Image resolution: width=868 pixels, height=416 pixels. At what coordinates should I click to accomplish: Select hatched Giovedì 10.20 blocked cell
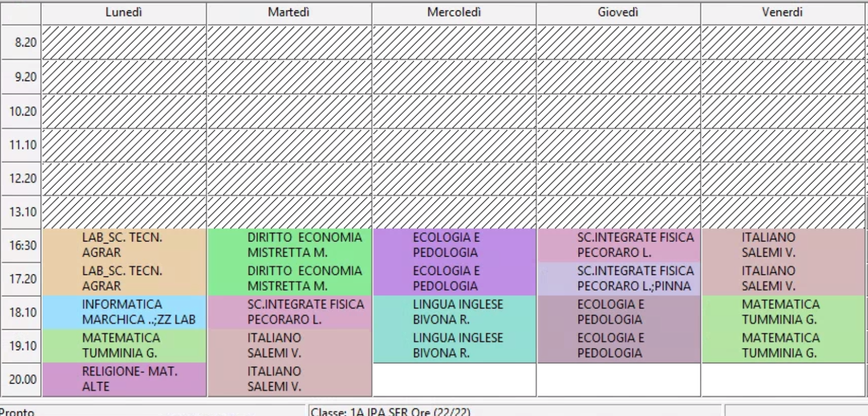point(619,111)
